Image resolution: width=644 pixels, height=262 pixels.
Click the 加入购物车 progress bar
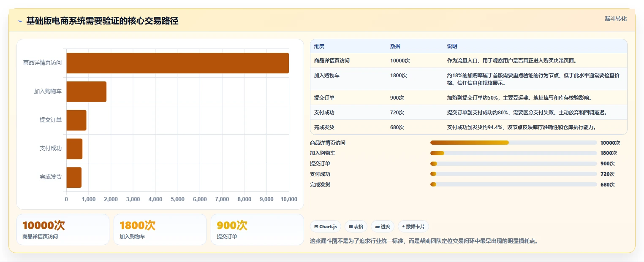pyautogui.click(x=514, y=153)
